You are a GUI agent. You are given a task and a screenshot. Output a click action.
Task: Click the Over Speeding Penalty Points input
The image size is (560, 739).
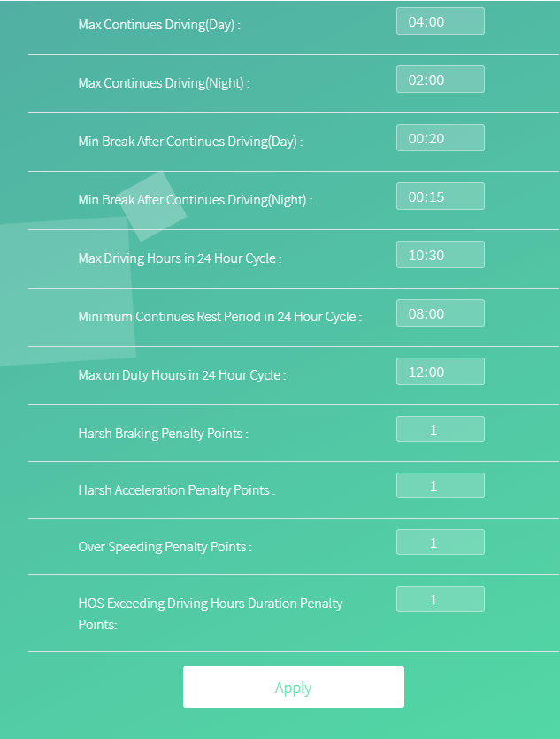440,543
